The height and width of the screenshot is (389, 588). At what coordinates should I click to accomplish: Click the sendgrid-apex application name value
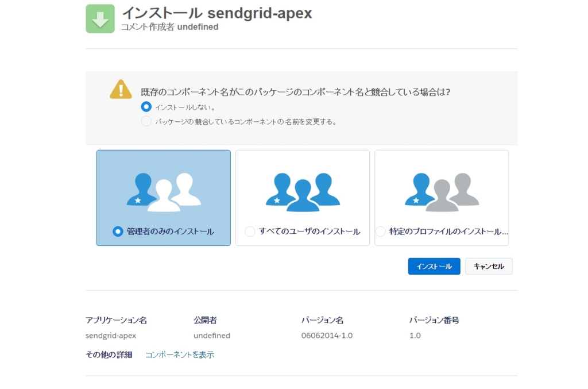[111, 336]
